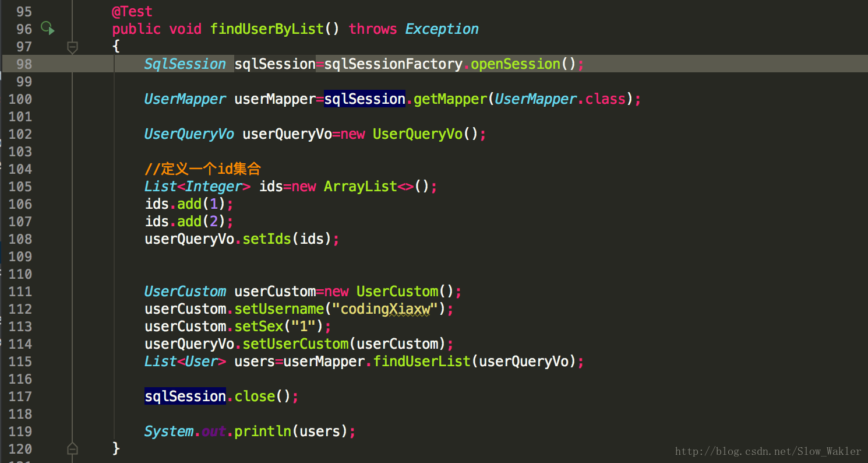Viewport: 868px width, 463px height.
Task: Click the UserCustom constructor on line 111
Action: (x=397, y=292)
